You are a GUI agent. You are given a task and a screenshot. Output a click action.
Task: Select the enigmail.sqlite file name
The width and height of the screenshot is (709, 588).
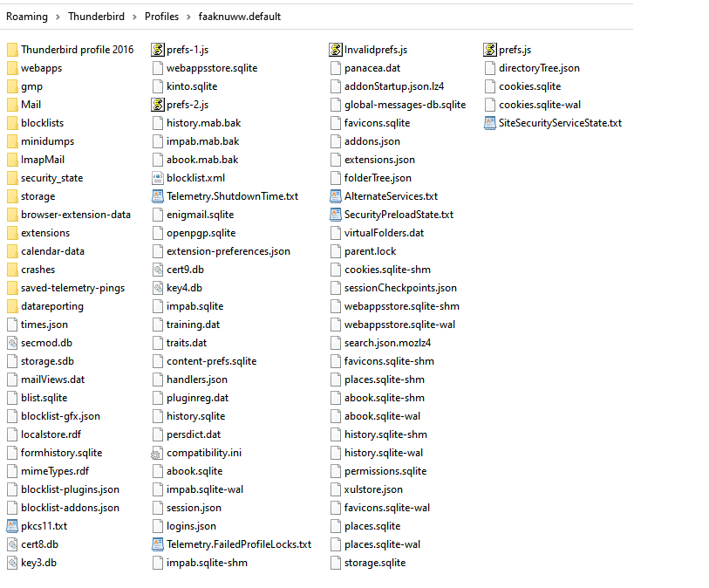(201, 215)
